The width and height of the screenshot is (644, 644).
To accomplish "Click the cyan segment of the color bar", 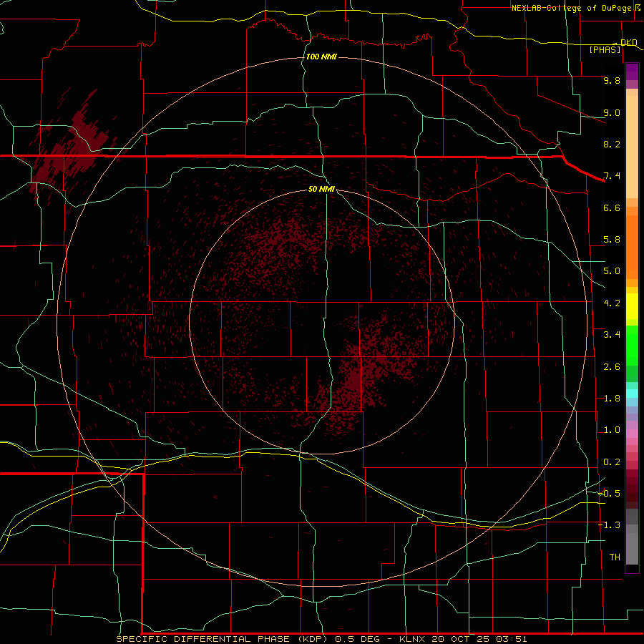I will (x=632, y=393).
